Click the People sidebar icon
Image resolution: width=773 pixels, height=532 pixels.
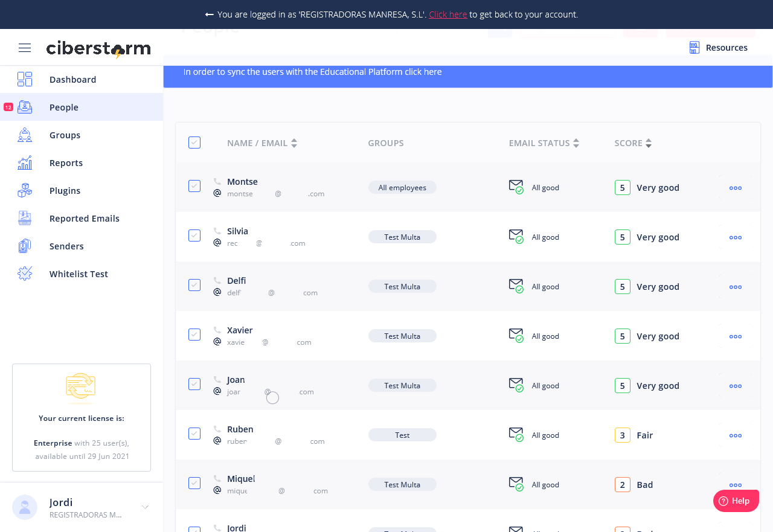click(x=25, y=107)
